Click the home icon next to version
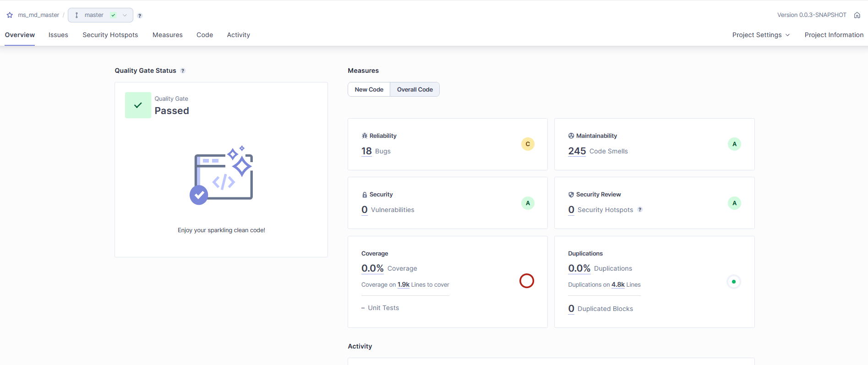The height and width of the screenshot is (365, 868). pos(857,15)
